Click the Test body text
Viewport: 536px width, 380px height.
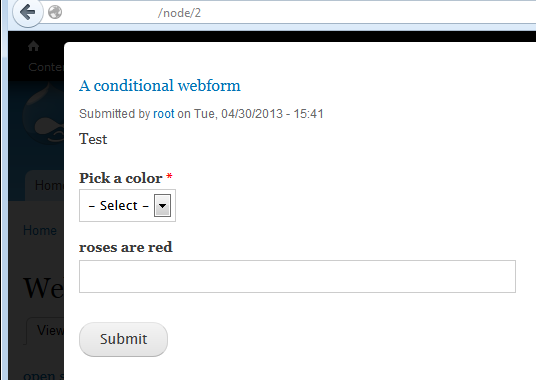[x=93, y=139]
